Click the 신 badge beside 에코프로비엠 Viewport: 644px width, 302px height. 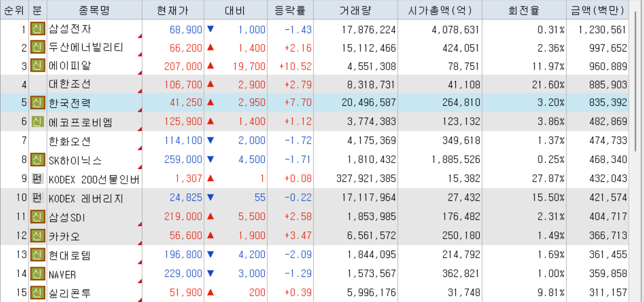click(38, 122)
